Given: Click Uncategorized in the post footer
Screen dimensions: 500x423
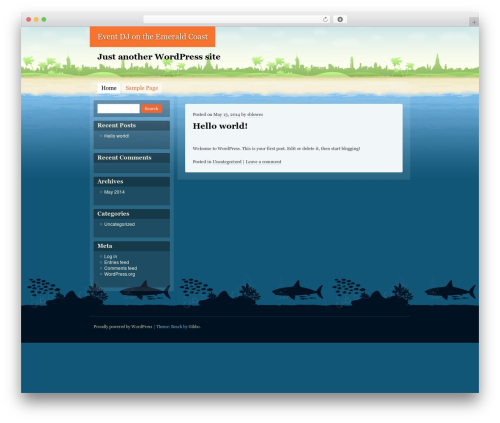Looking at the screenshot, I should [x=227, y=162].
